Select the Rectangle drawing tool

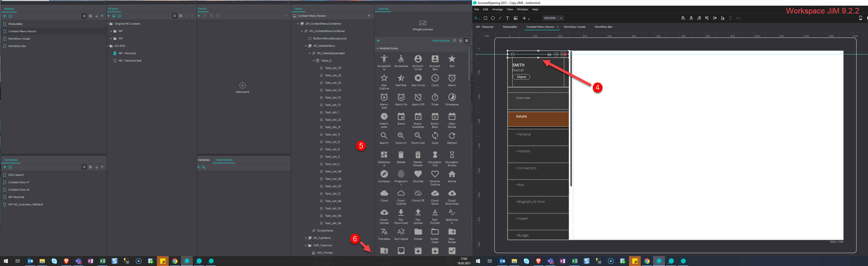tap(485, 18)
